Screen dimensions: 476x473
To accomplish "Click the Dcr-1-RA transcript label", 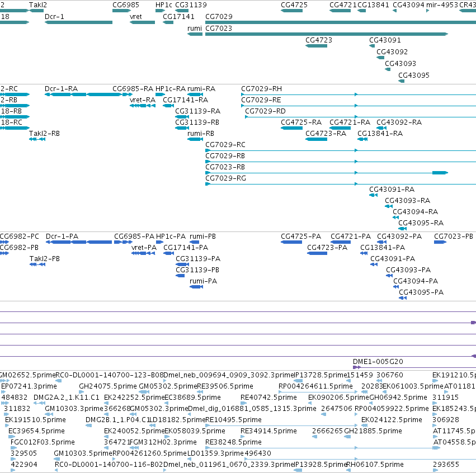I will click(62, 89).
